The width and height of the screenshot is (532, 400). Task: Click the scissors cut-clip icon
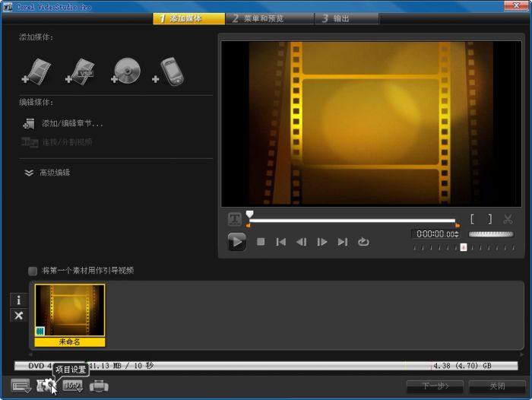tap(508, 220)
